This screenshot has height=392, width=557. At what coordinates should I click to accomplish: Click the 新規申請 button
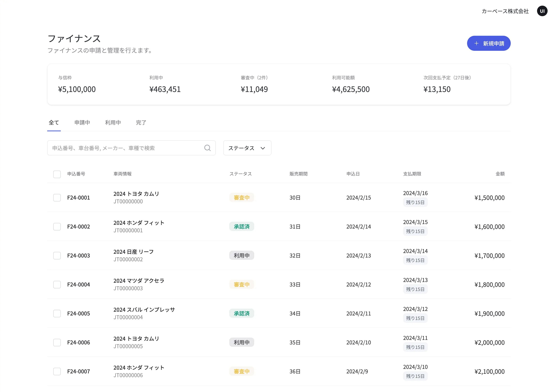point(489,43)
